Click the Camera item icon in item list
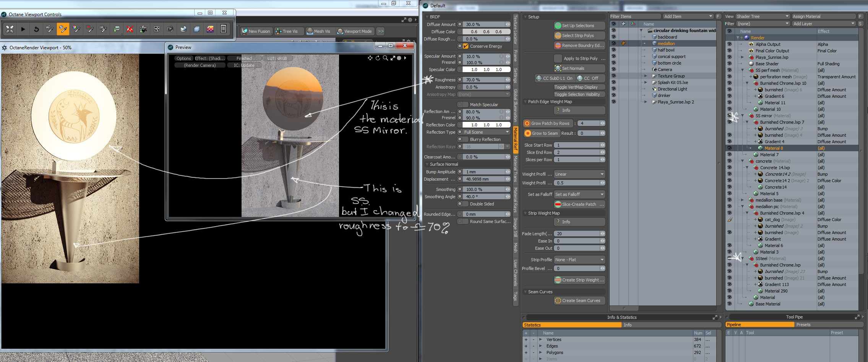The width and height of the screenshot is (868, 362). click(654, 69)
